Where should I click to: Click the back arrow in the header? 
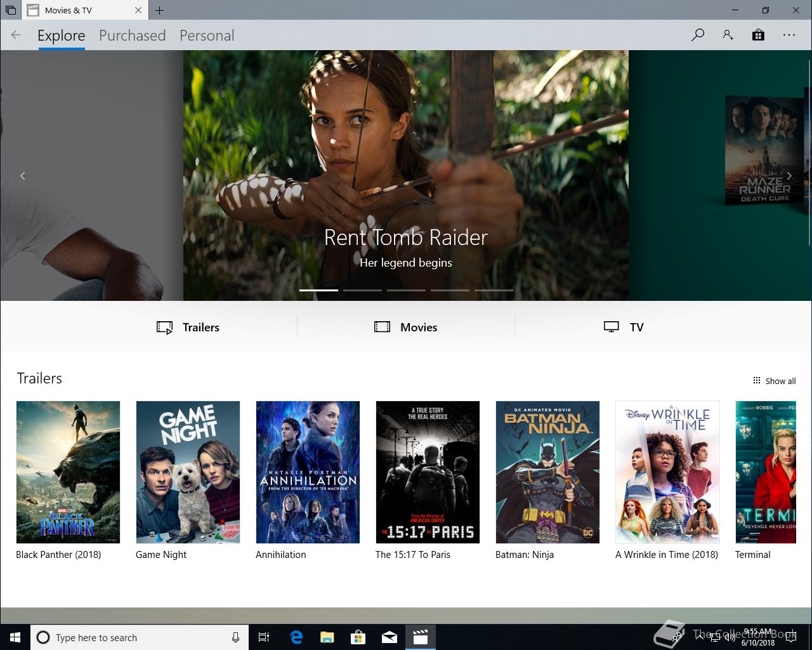[16, 35]
